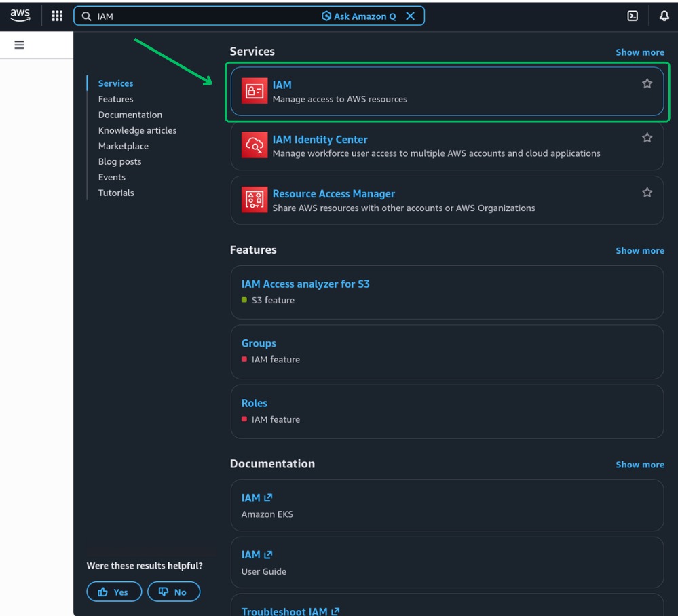Click the IAM Identity Center icon
The height and width of the screenshot is (616, 678).
tap(255, 145)
